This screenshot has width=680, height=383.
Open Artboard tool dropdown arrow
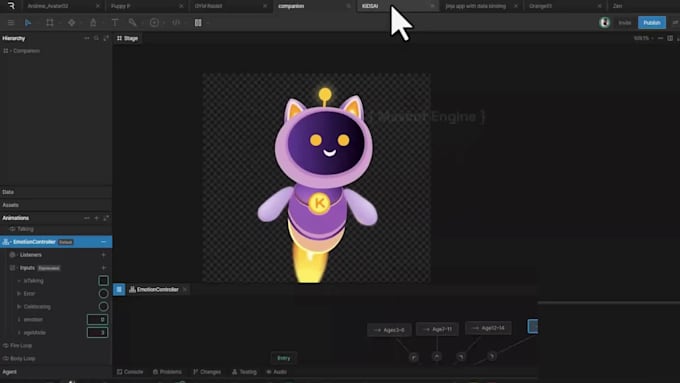[59, 23]
